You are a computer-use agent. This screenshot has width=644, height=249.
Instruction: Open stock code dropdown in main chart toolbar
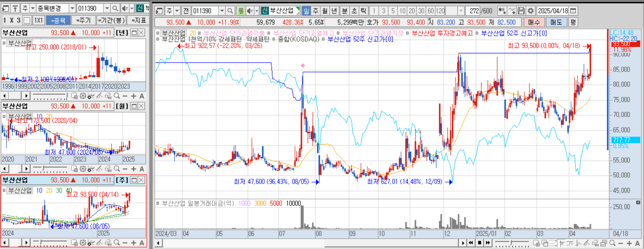222,11
